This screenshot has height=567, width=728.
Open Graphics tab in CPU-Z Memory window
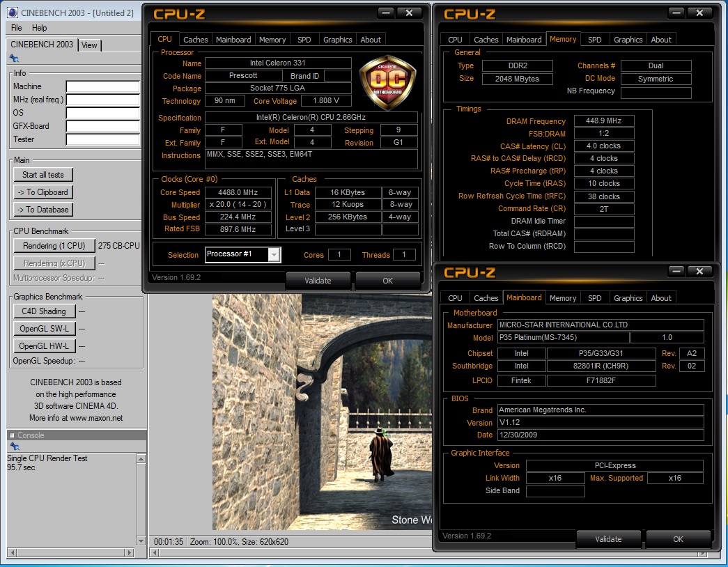tap(628, 40)
